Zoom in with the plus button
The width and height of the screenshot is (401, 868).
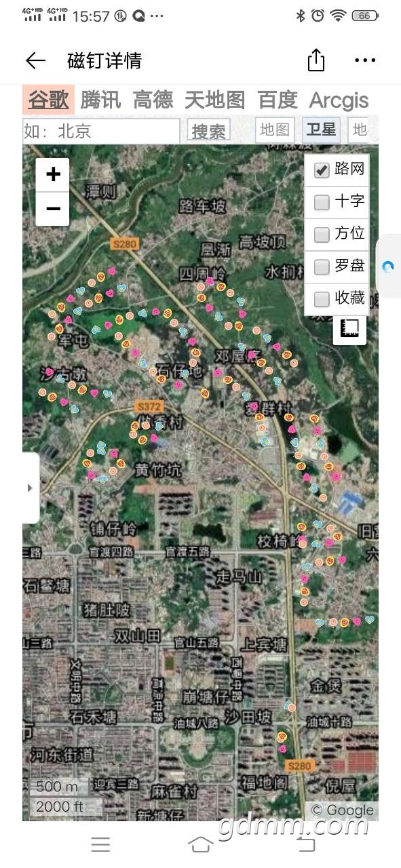(x=53, y=175)
